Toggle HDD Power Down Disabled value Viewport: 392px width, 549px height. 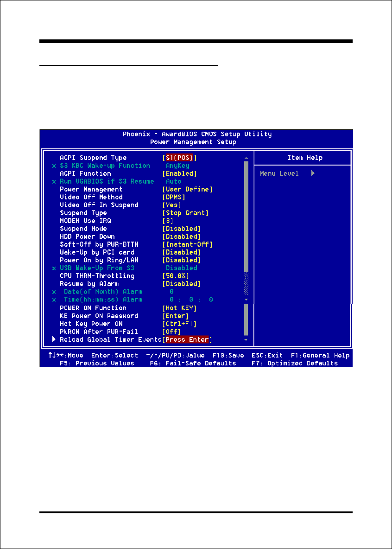[182, 236]
